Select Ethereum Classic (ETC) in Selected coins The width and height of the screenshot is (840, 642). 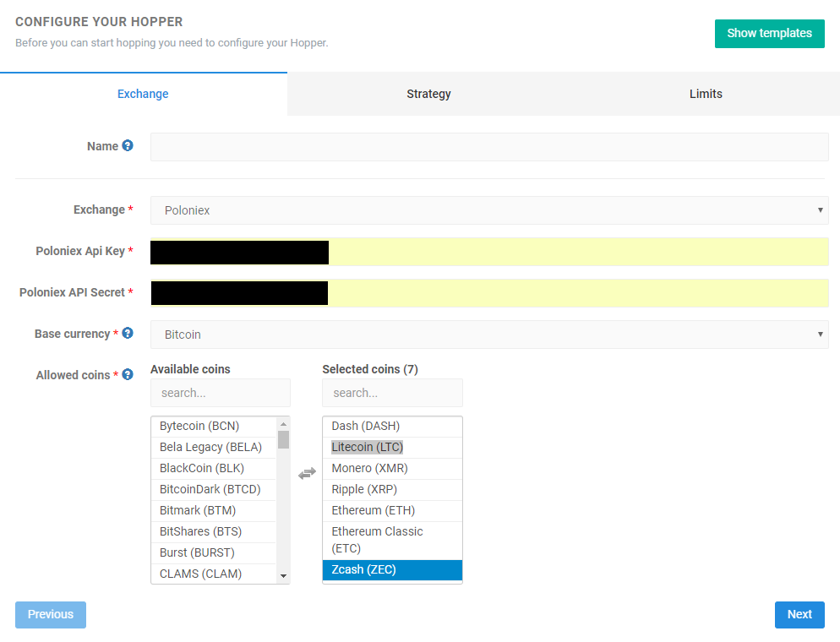tap(392, 541)
